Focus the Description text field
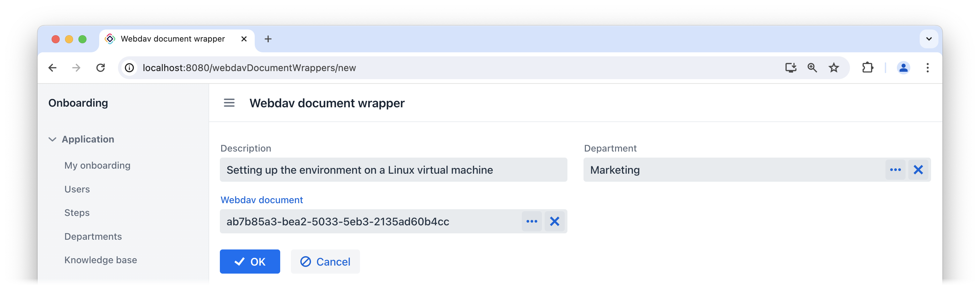980x285 pixels. tap(393, 170)
